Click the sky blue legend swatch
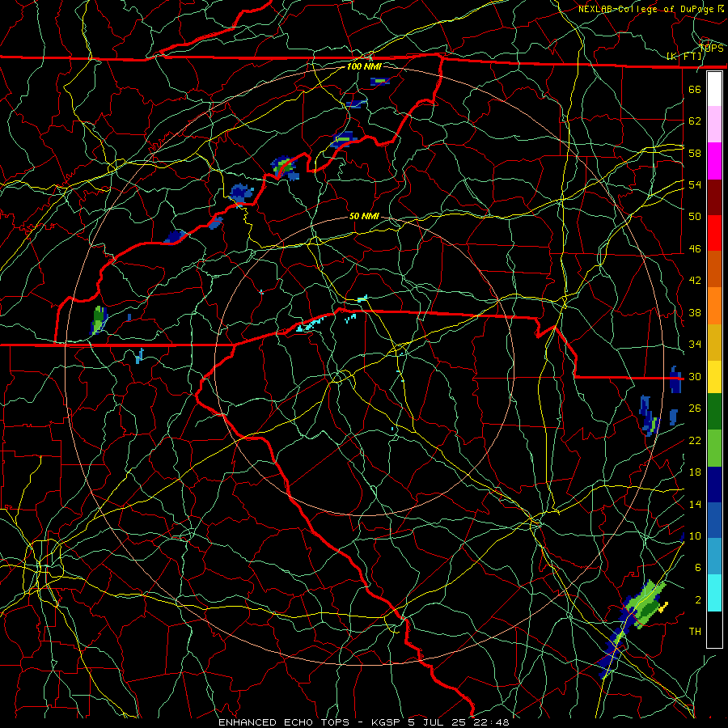The image size is (728, 728). [714, 557]
